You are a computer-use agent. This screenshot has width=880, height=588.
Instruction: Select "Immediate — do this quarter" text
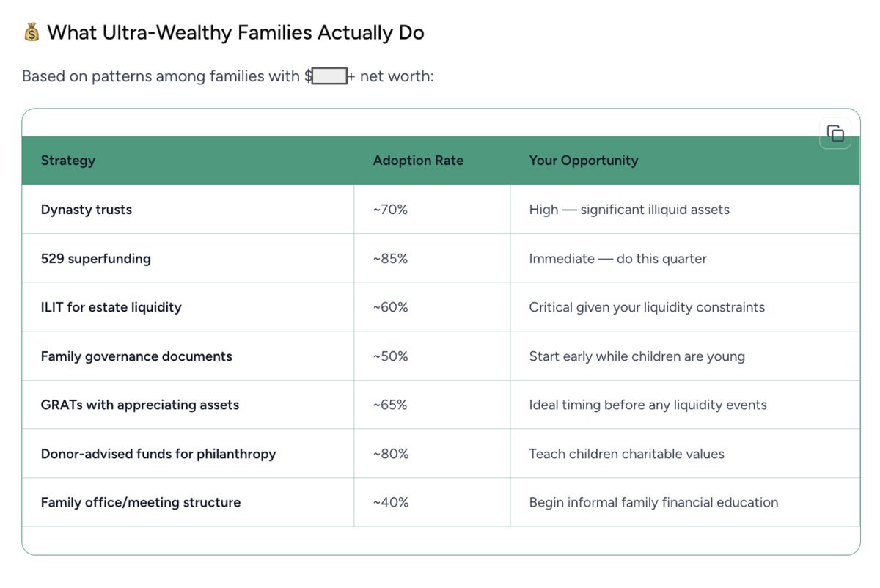[617, 259]
